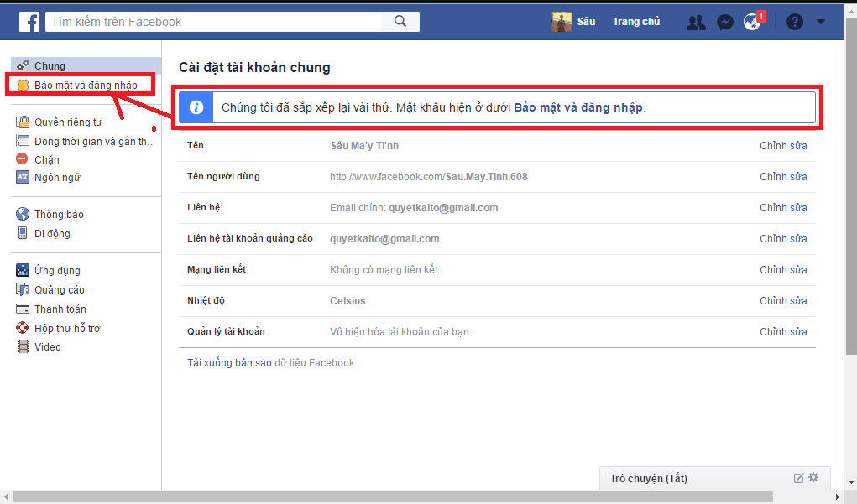Click the Quyền riêng tư lock icon
Image resolution: width=857 pixels, height=504 pixels.
click(23, 122)
